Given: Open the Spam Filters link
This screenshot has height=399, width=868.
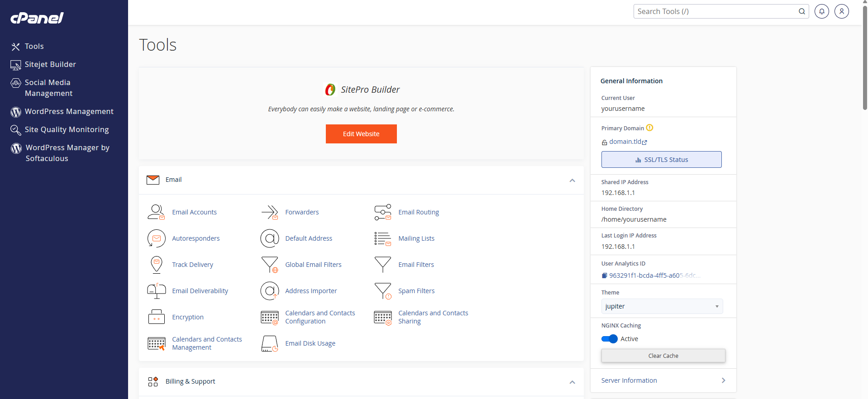Looking at the screenshot, I should point(416,291).
